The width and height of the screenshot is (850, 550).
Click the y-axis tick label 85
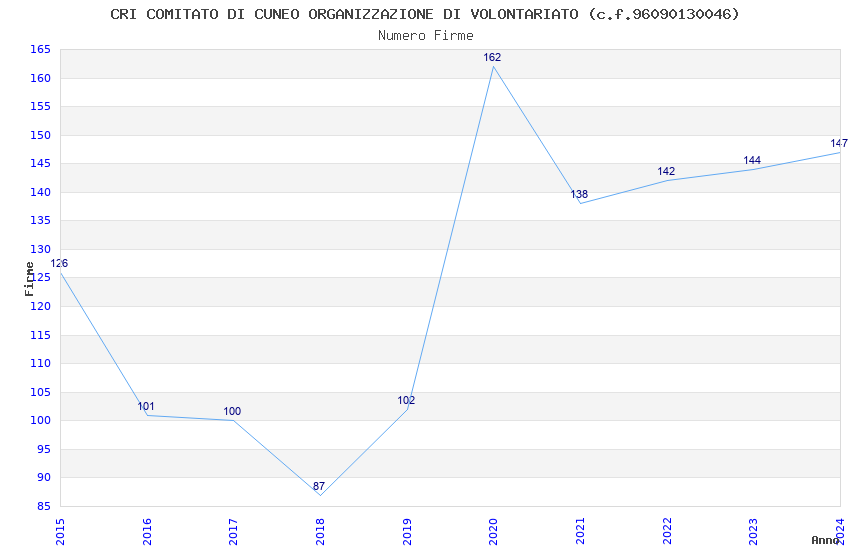(x=43, y=507)
